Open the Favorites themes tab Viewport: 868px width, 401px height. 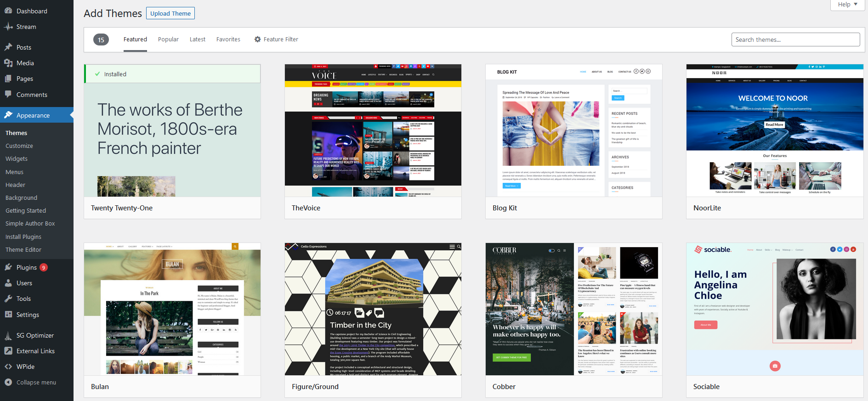[228, 40]
